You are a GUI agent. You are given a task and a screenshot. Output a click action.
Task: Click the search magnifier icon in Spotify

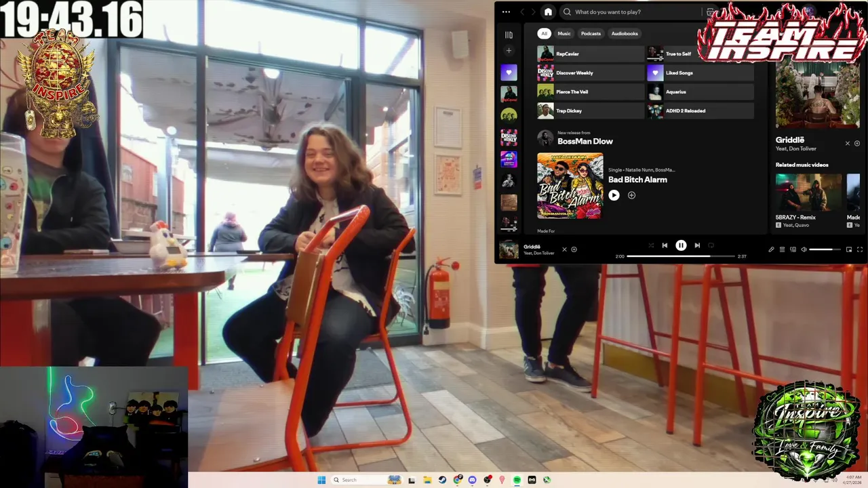point(567,12)
